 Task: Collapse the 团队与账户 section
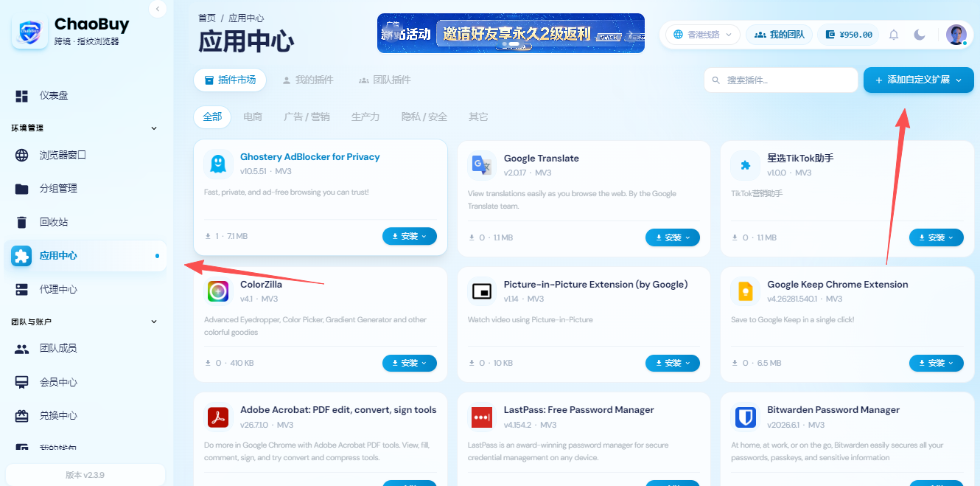coord(154,322)
